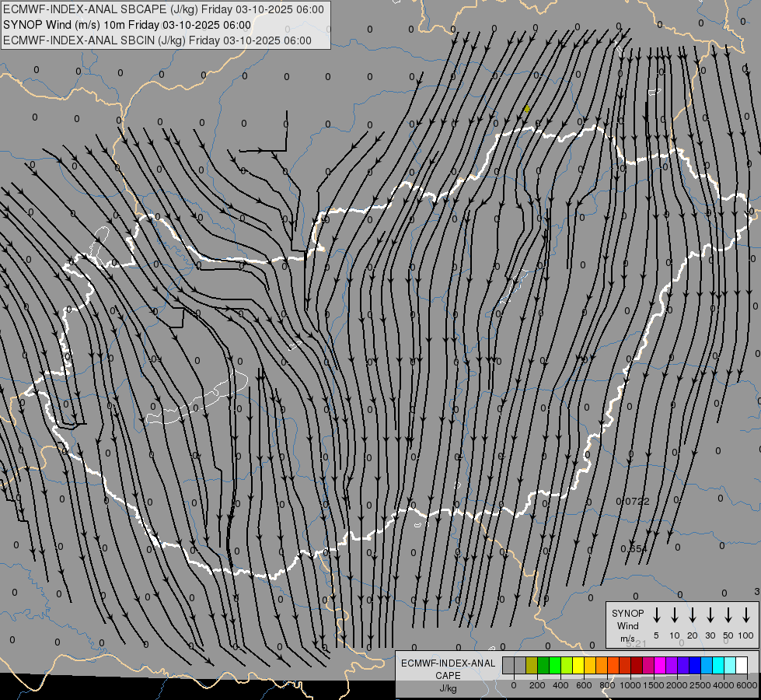Screen dimensions: 761x700
Task: Click the small yellow marker on the map
Action: [x=527, y=109]
